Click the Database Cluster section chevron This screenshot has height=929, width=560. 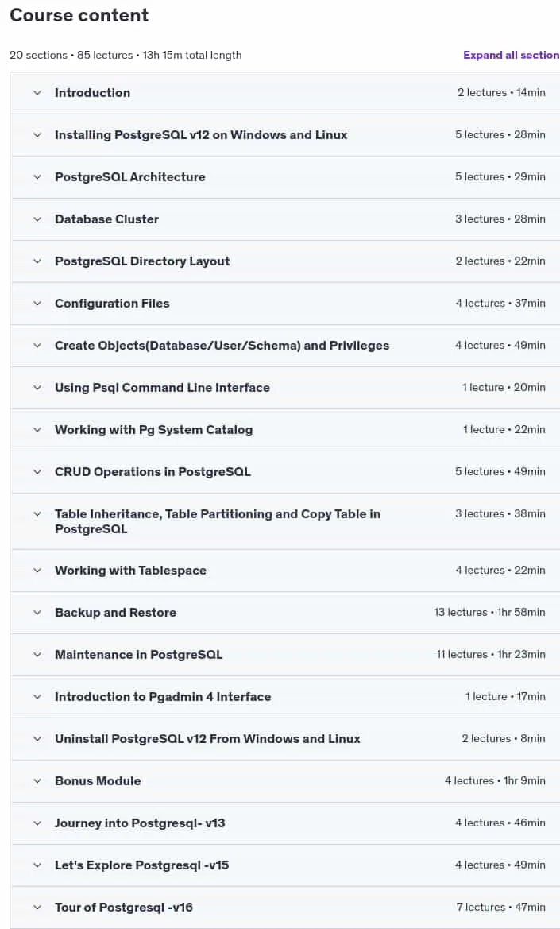37,219
